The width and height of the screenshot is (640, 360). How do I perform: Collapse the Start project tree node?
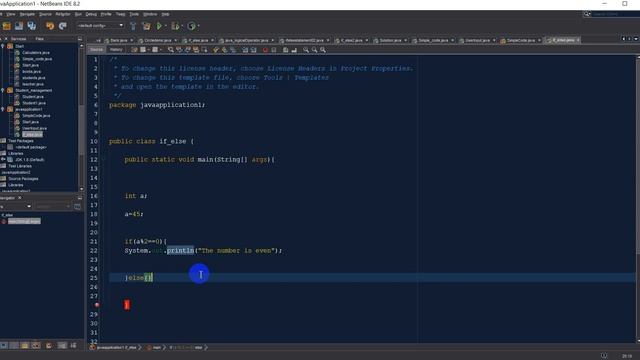(3, 46)
